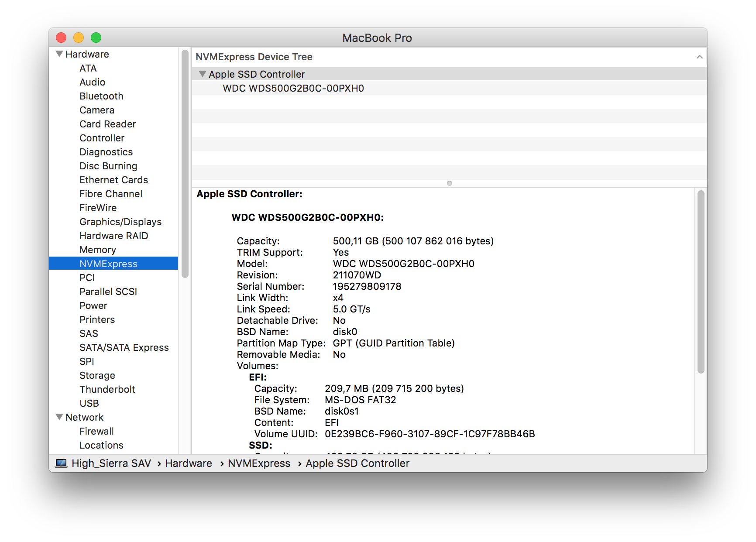The image size is (756, 542).
Task: Click the green zoom button
Action: (96, 38)
